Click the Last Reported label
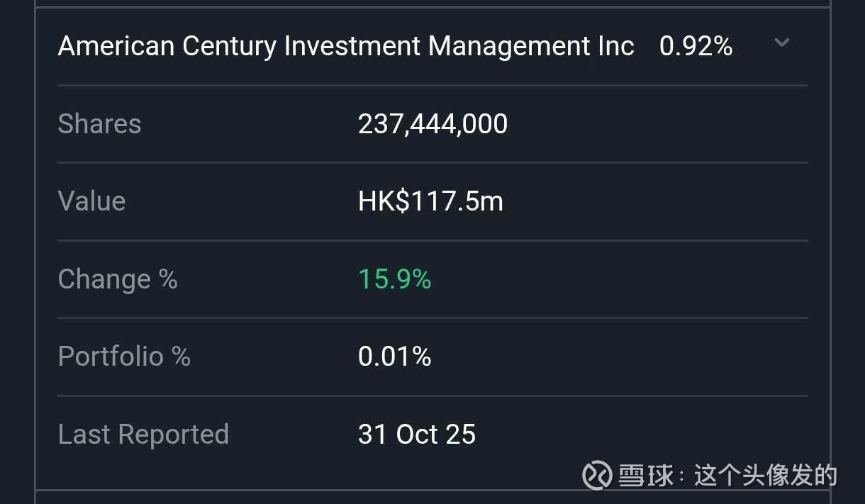This screenshot has height=504, width=865. pos(143,435)
